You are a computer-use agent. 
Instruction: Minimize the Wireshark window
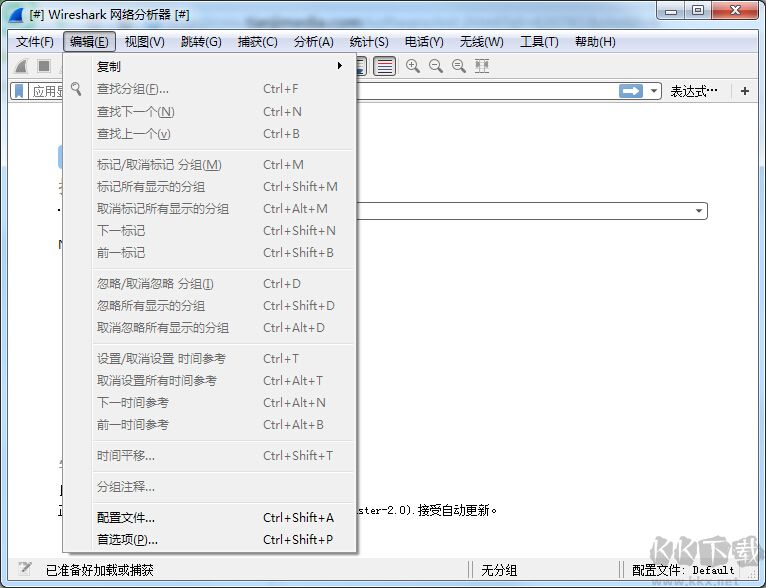671,11
